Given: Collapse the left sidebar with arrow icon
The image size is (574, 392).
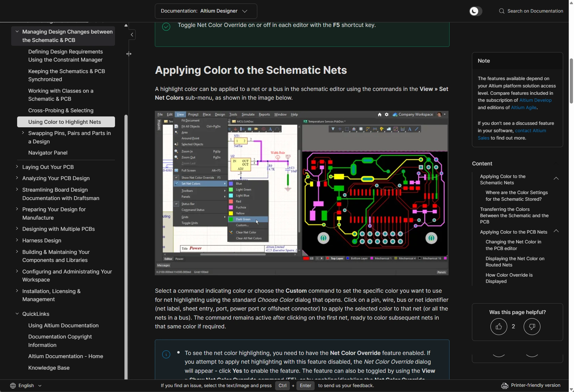Looking at the screenshot, I should point(132,35).
